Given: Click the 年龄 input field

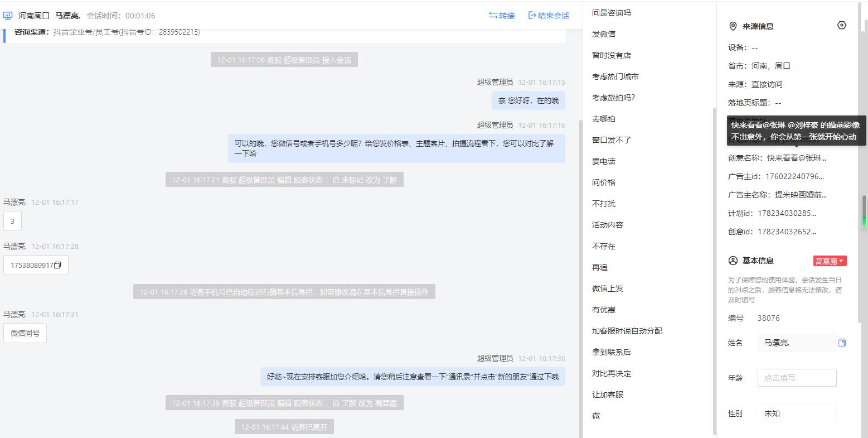Looking at the screenshot, I should pos(797,378).
